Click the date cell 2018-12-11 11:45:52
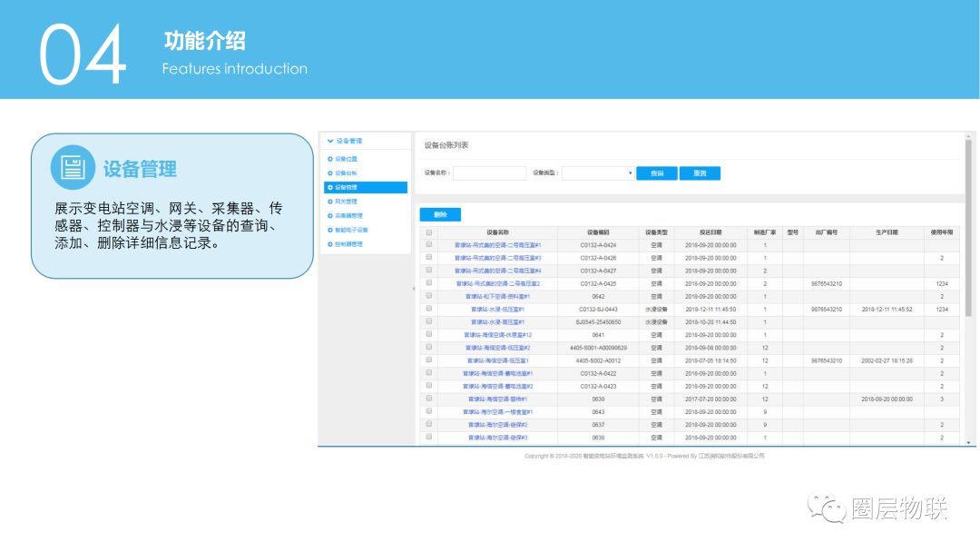Viewport: 980px width, 552px height. (887, 310)
